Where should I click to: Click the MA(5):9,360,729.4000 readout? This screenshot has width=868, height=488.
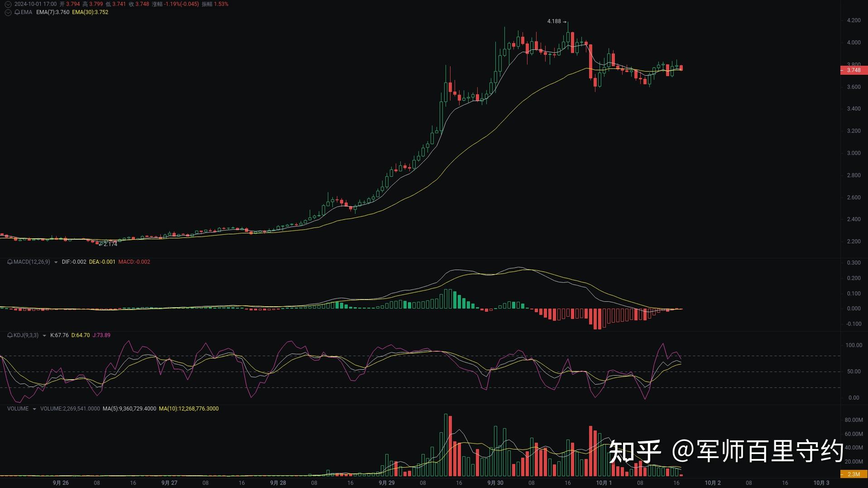(129, 409)
